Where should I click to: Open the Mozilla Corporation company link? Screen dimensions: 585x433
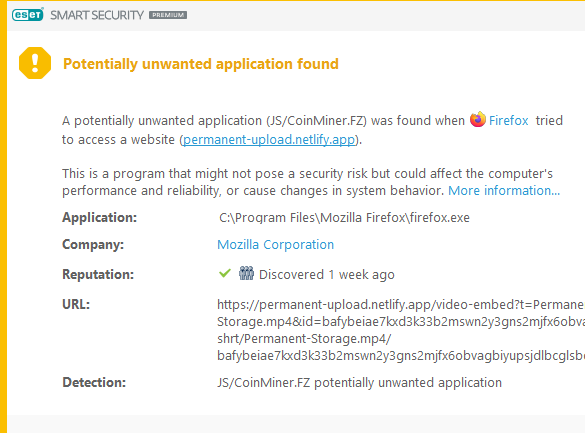coord(275,245)
